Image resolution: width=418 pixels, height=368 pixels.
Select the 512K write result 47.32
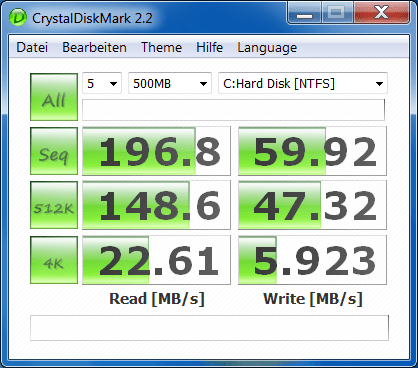pos(312,205)
